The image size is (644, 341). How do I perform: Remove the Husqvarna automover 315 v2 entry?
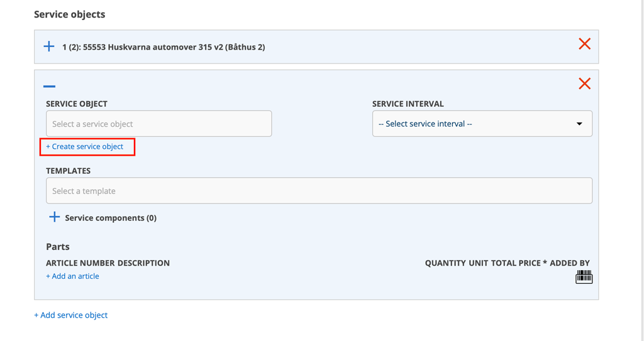tap(584, 43)
